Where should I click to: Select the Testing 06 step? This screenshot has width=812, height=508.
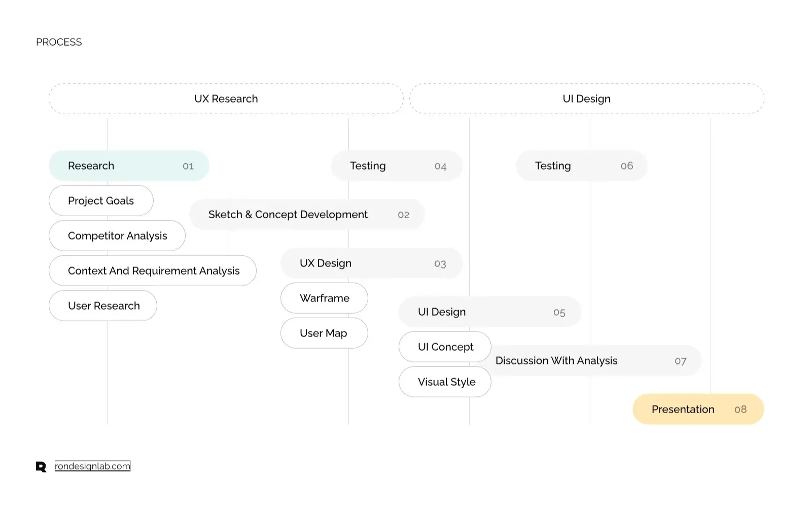point(582,165)
